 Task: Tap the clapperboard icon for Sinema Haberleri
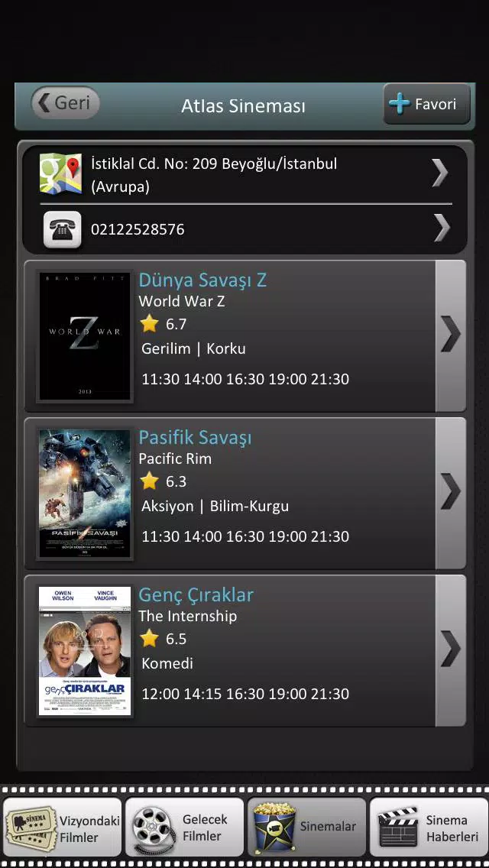click(x=397, y=827)
